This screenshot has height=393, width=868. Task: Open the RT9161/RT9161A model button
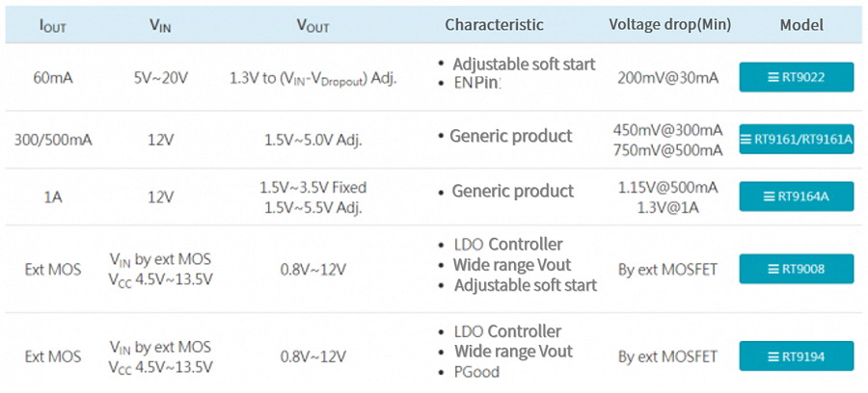pyautogui.click(x=796, y=140)
